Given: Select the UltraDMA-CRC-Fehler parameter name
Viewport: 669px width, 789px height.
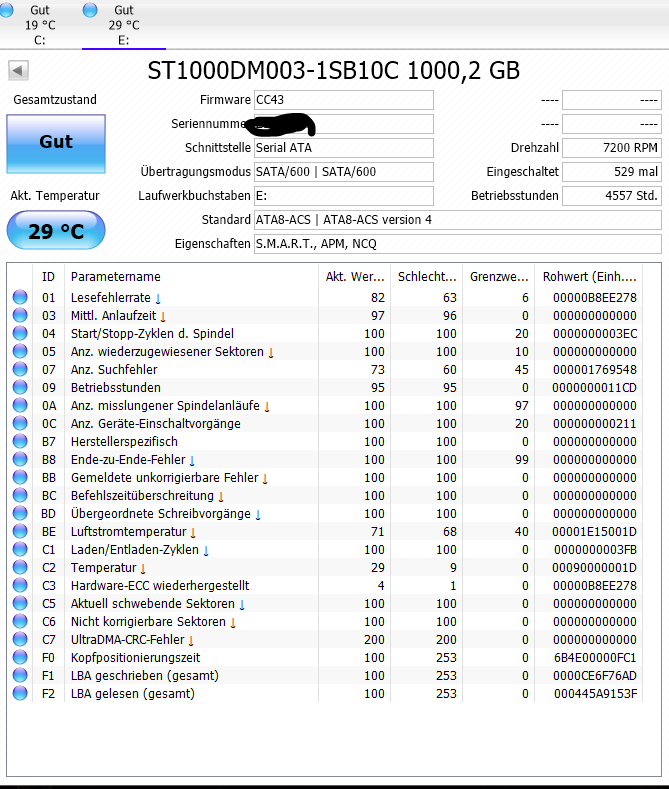Looking at the screenshot, I should click(x=132, y=640).
